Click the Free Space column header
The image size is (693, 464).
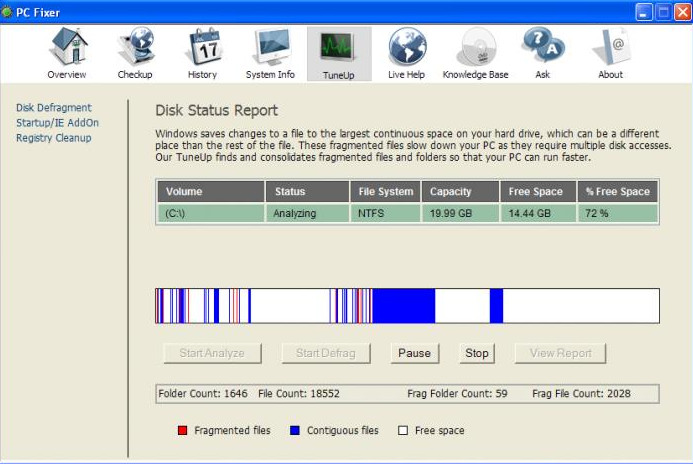pos(538,191)
